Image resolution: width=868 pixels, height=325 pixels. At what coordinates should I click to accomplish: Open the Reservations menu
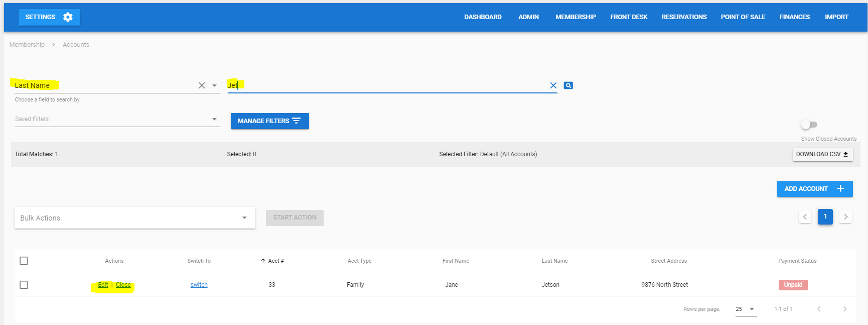pyautogui.click(x=684, y=17)
